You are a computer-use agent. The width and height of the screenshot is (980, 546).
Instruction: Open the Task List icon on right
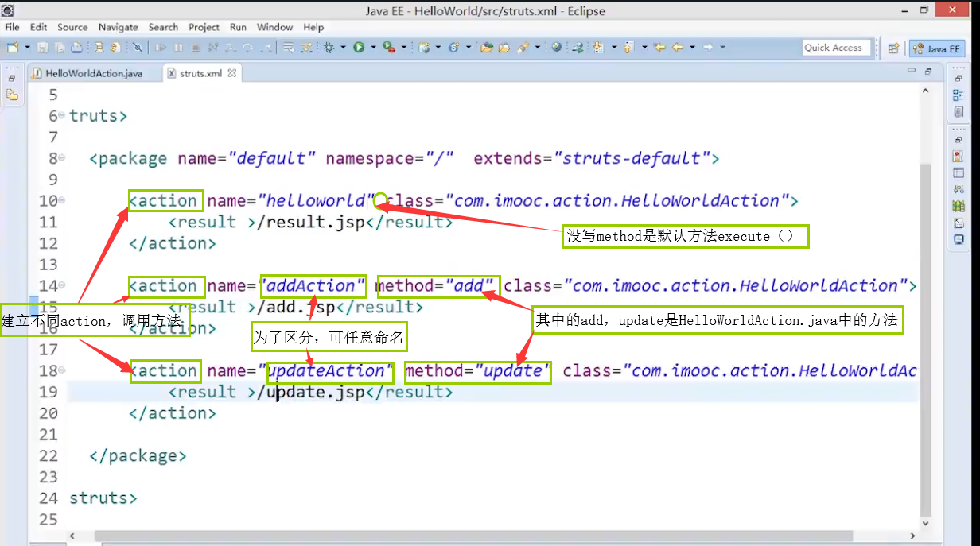[x=959, y=112]
